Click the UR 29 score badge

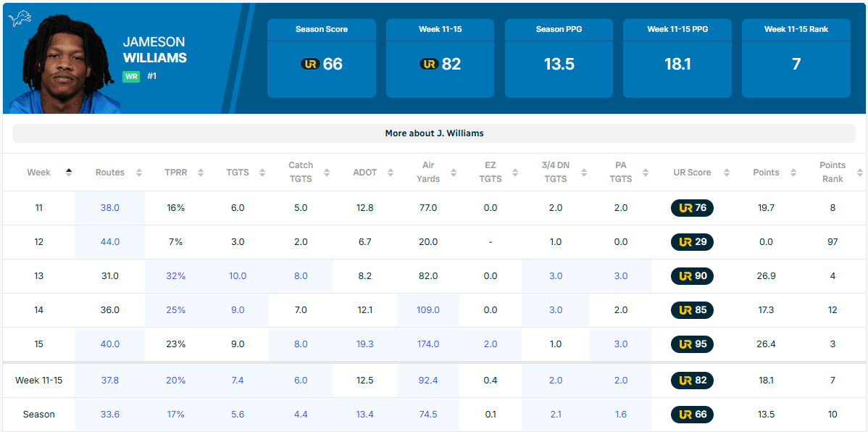(692, 242)
